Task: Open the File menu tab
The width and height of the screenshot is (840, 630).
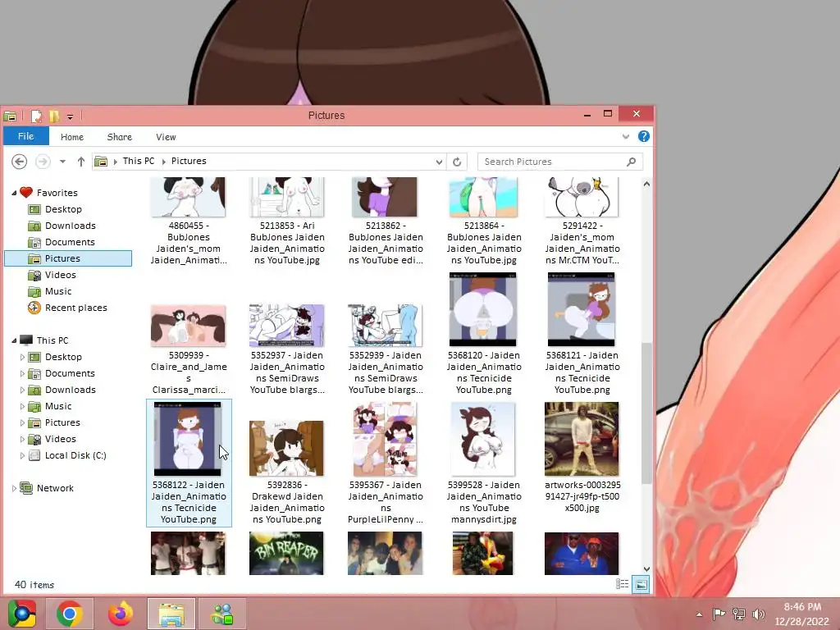Action: coord(25,136)
